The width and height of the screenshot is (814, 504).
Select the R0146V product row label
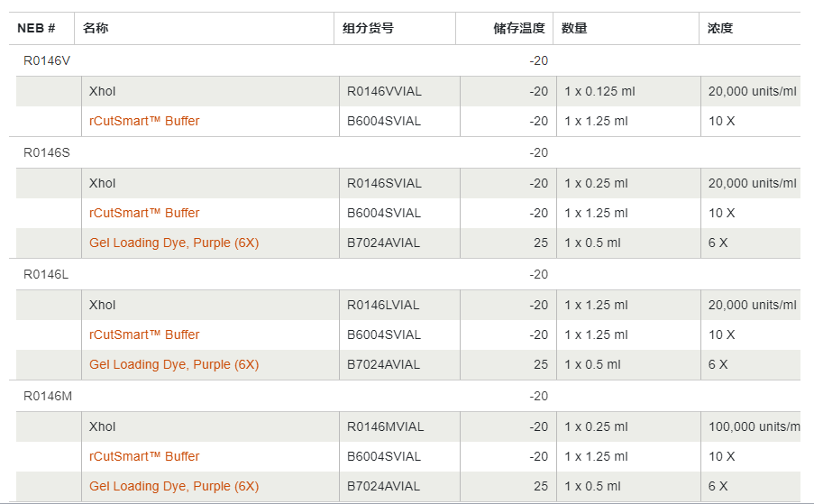[47, 60]
